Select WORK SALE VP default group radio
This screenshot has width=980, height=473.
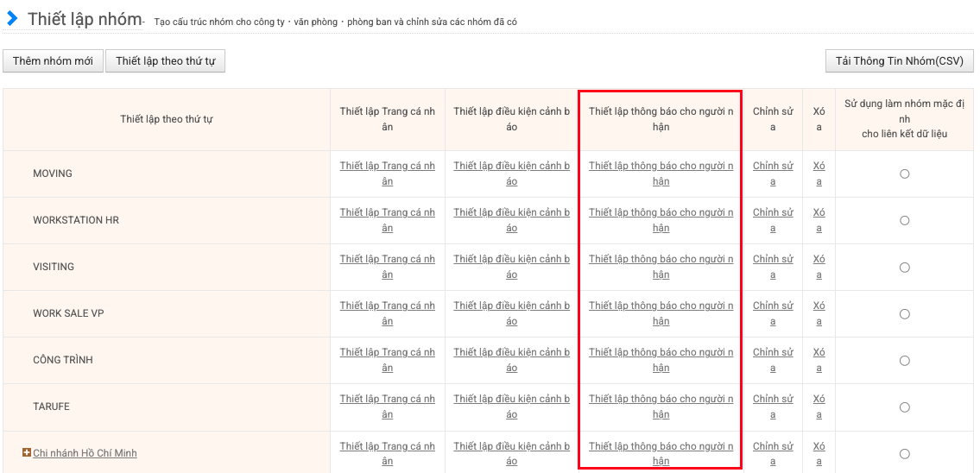point(904,313)
